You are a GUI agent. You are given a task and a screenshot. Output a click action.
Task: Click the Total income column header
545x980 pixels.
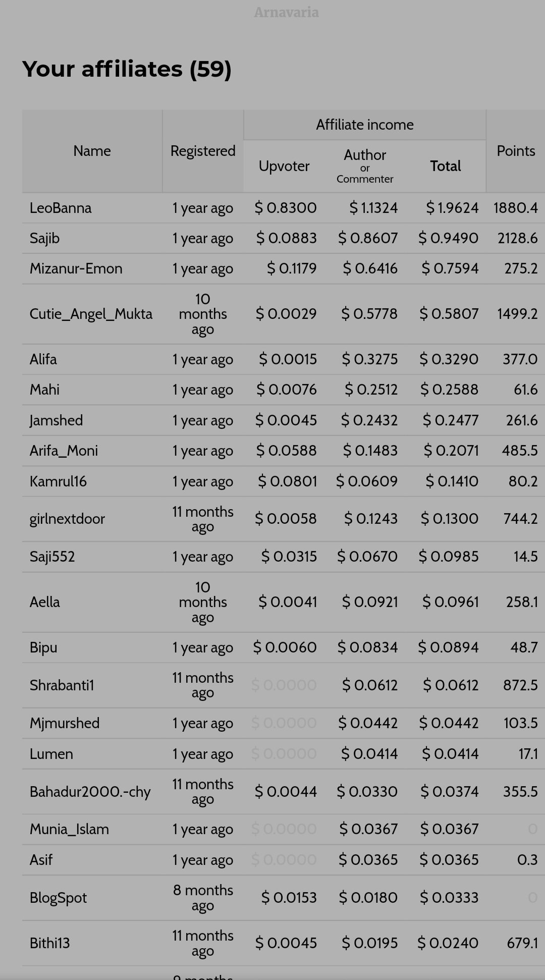click(446, 166)
